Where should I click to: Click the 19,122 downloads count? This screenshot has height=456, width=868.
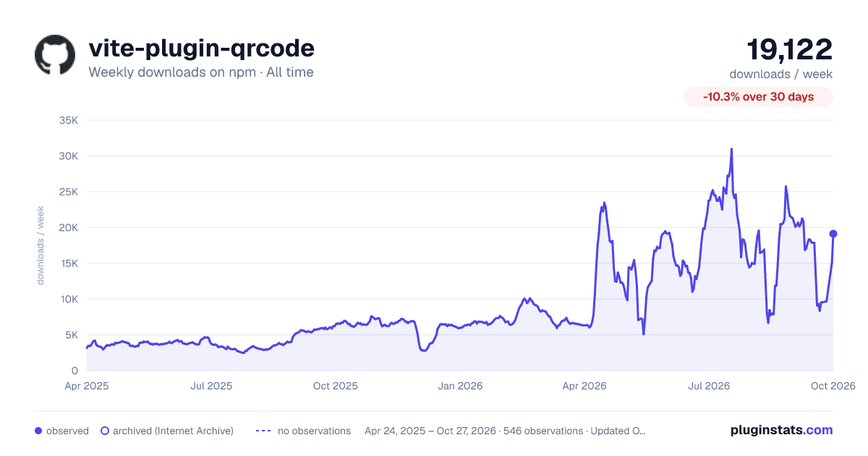[x=790, y=49]
